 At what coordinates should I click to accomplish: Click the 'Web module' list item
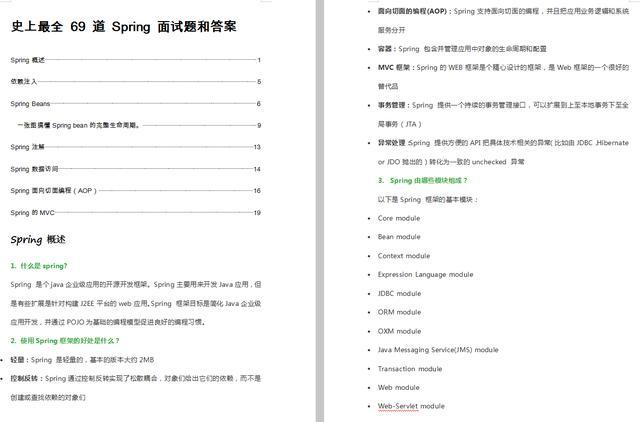(398, 388)
